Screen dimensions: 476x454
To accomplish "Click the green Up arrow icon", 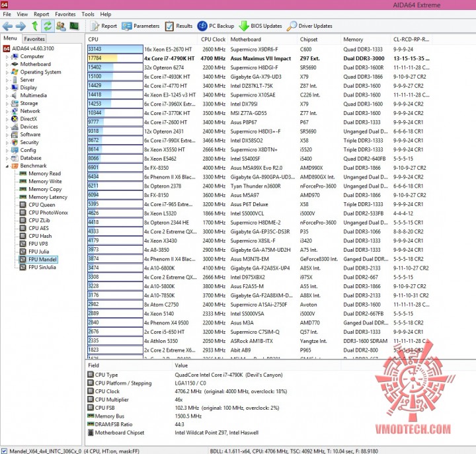I will 34,26.
